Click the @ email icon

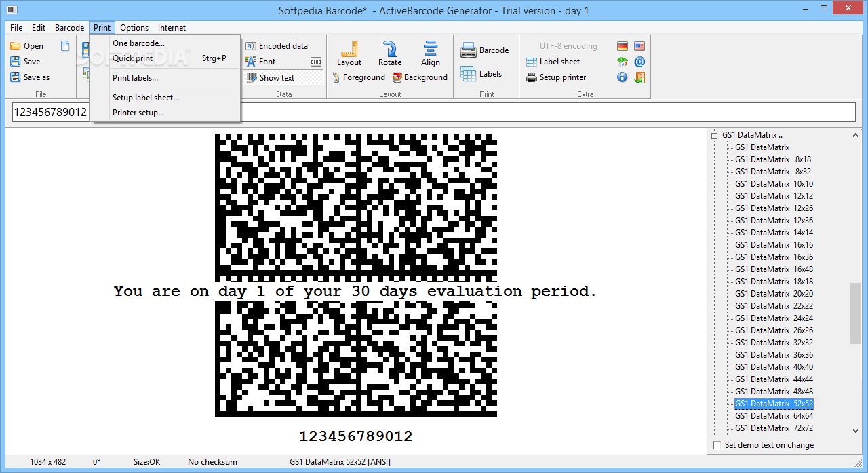pyautogui.click(x=639, y=62)
